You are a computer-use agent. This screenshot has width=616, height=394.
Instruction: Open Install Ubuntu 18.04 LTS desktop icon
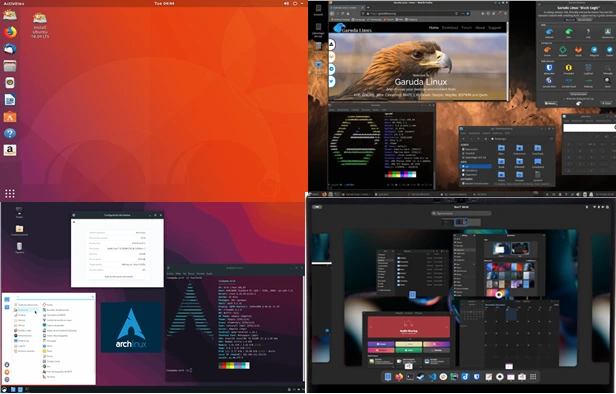click(40, 25)
